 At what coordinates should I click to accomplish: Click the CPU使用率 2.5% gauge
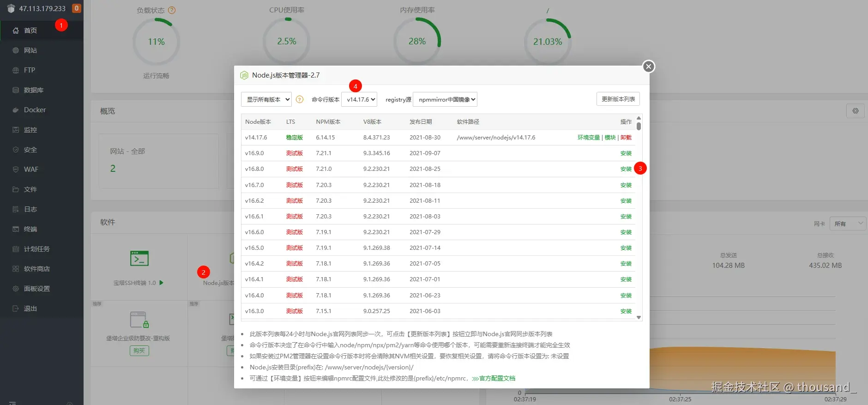click(x=287, y=42)
